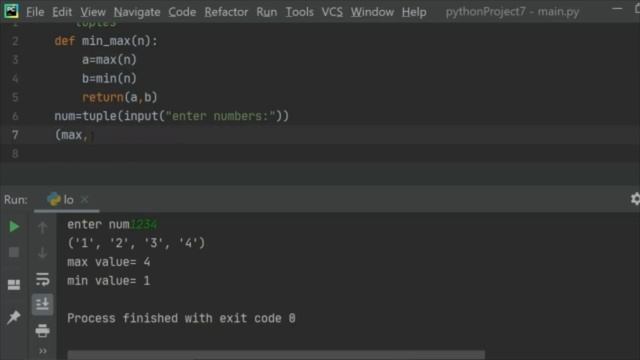Stop the running process square icon
Viewport: 640px width, 360px height.
(14, 252)
